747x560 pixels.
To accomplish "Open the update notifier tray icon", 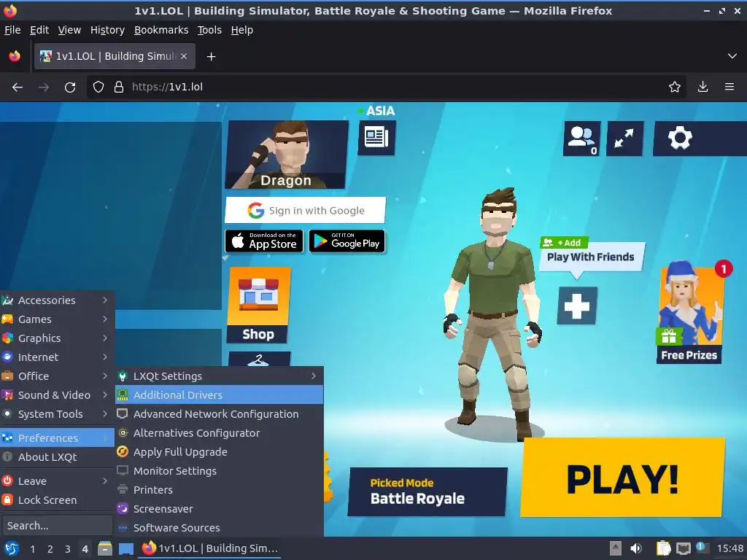I will pyautogui.click(x=702, y=548).
